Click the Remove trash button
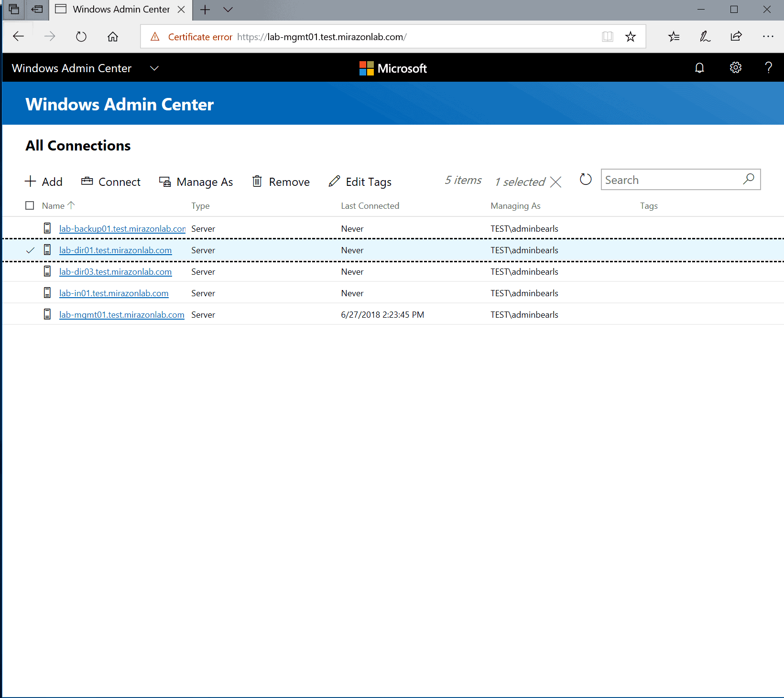This screenshot has width=784, height=698. pos(281,182)
